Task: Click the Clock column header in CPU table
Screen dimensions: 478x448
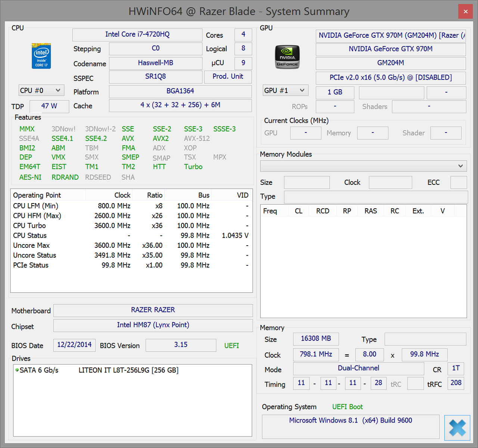Action: pyautogui.click(x=109, y=195)
